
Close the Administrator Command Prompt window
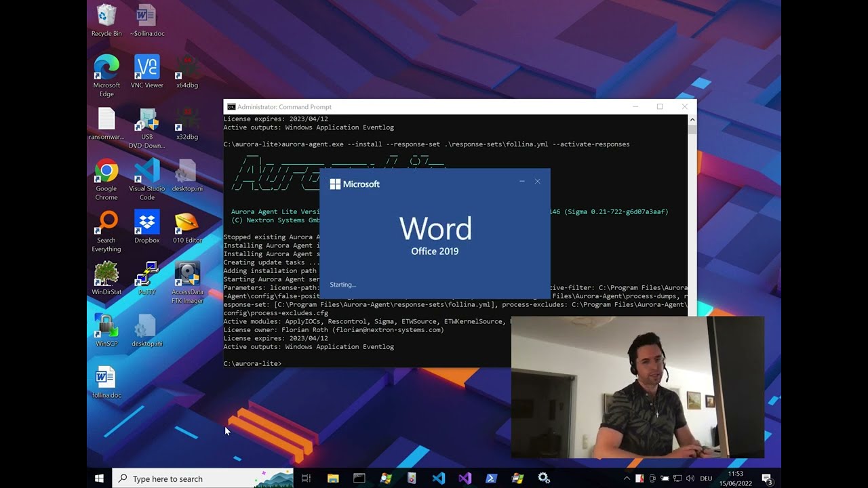(684, 106)
